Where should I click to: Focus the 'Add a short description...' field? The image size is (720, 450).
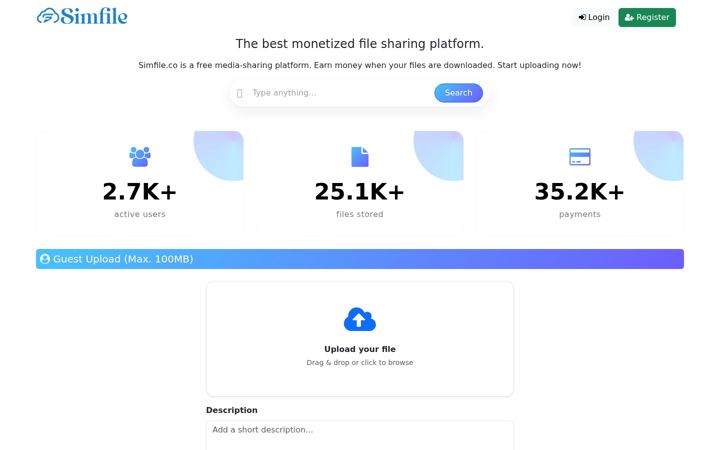click(360, 435)
